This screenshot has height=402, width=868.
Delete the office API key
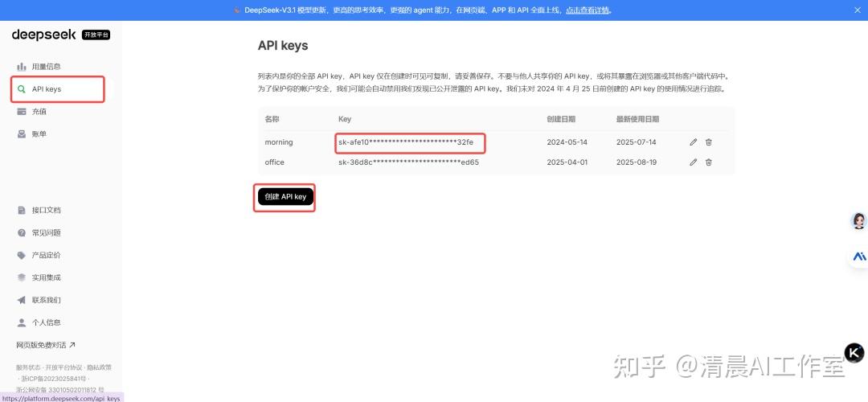709,162
